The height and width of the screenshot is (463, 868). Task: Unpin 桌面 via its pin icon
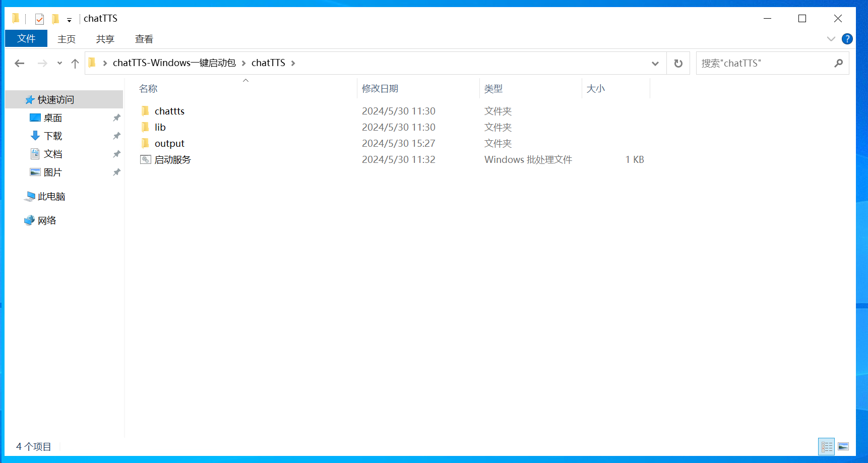(116, 118)
